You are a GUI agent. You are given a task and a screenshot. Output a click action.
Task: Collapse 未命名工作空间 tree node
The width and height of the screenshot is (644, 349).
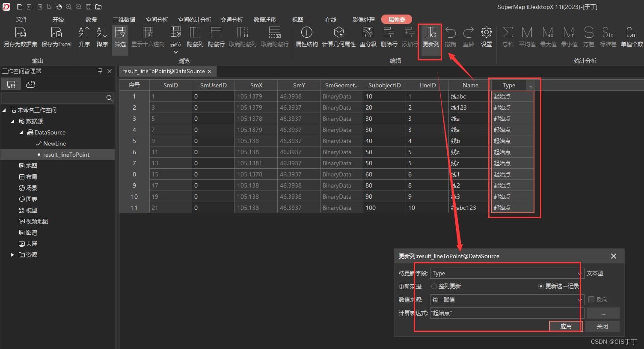point(4,110)
